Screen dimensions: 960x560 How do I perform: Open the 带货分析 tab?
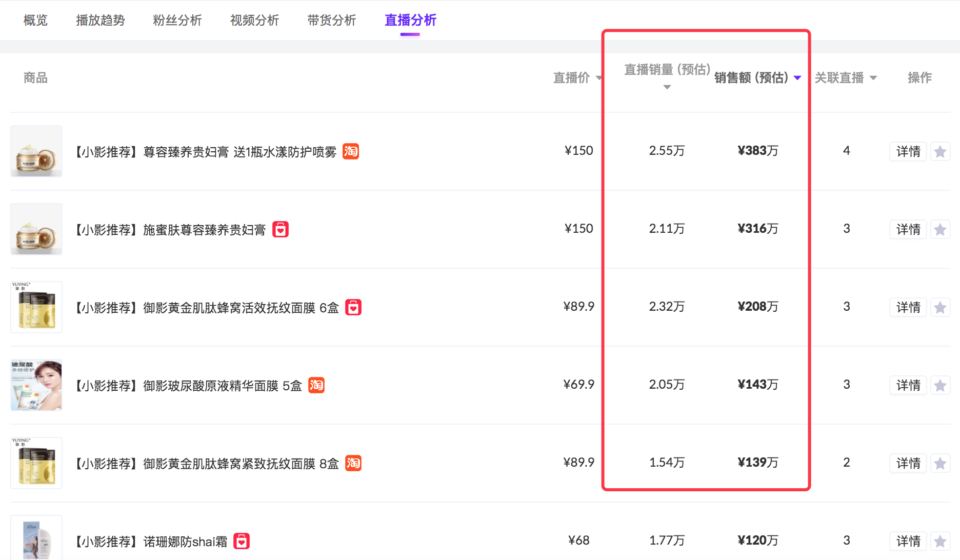click(x=331, y=20)
